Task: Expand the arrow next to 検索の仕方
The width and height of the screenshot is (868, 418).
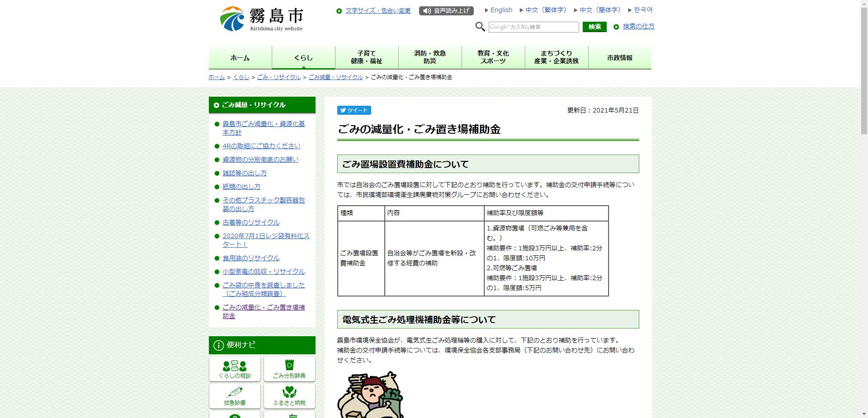Action: [x=616, y=26]
